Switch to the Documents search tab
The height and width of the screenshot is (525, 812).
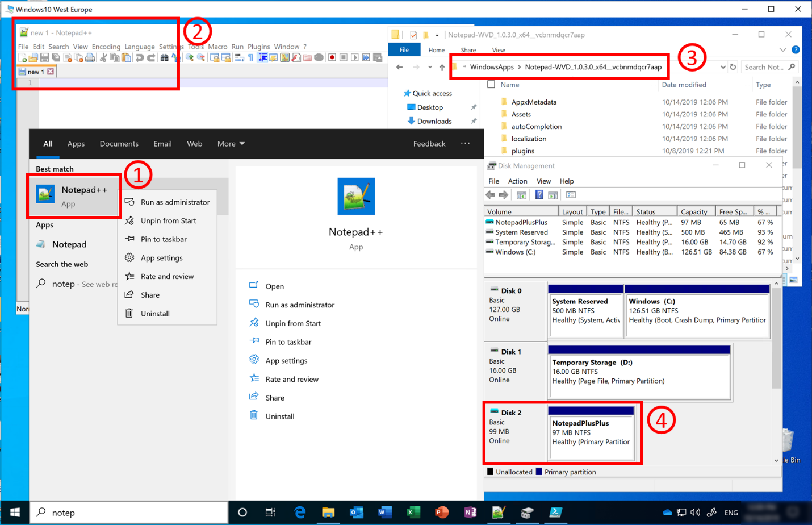(119, 144)
